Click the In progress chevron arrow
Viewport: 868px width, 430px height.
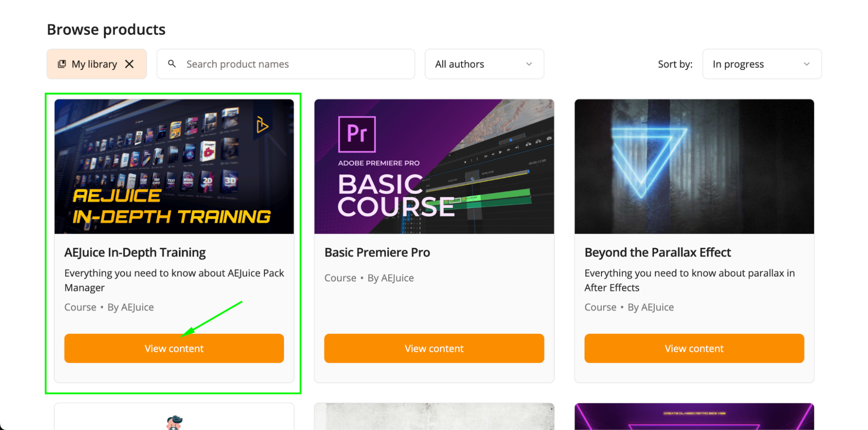pos(806,64)
